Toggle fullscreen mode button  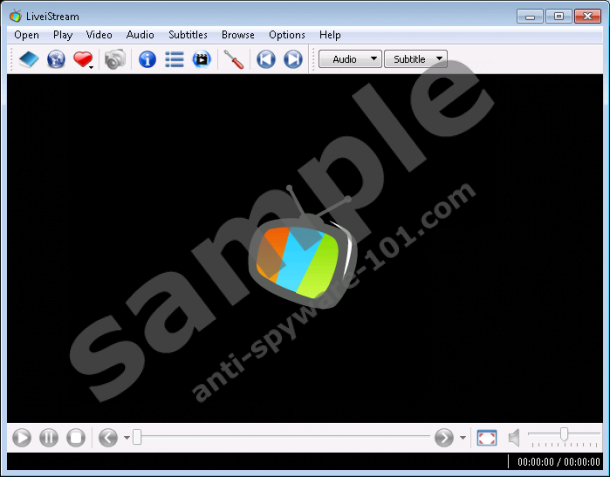tap(486, 438)
